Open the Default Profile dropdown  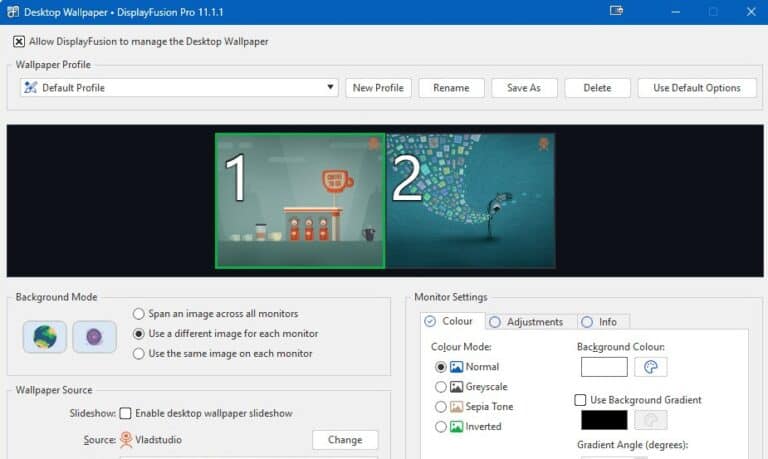click(x=179, y=88)
